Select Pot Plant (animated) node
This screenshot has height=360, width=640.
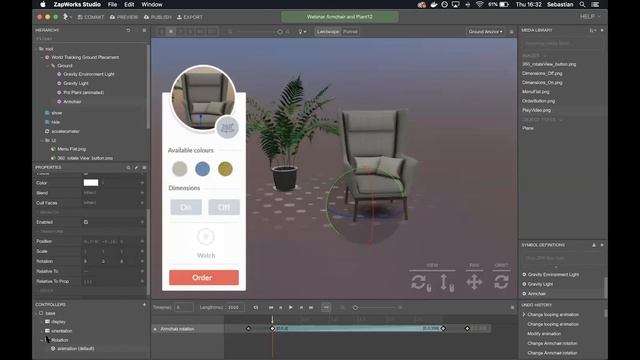click(x=83, y=93)
